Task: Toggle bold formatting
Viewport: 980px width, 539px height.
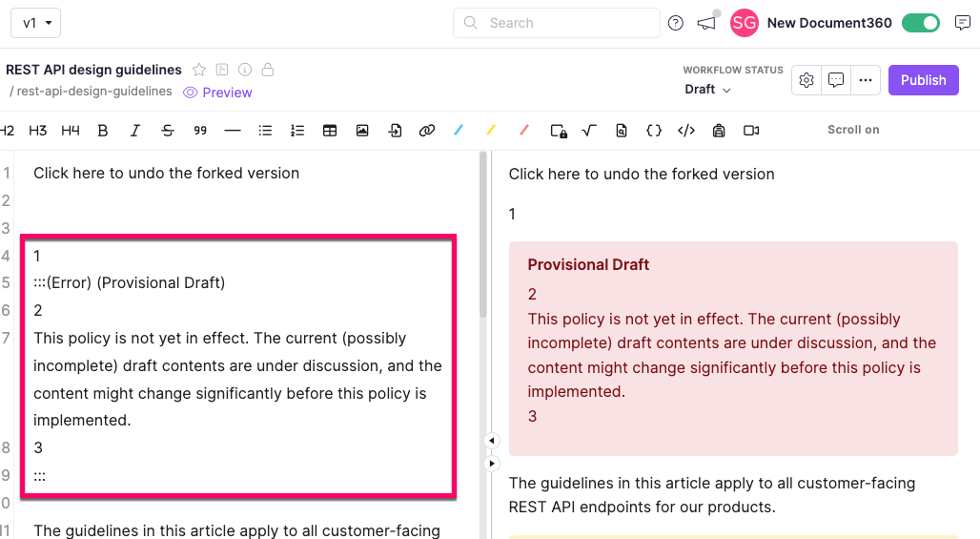Action: point(103,130)
